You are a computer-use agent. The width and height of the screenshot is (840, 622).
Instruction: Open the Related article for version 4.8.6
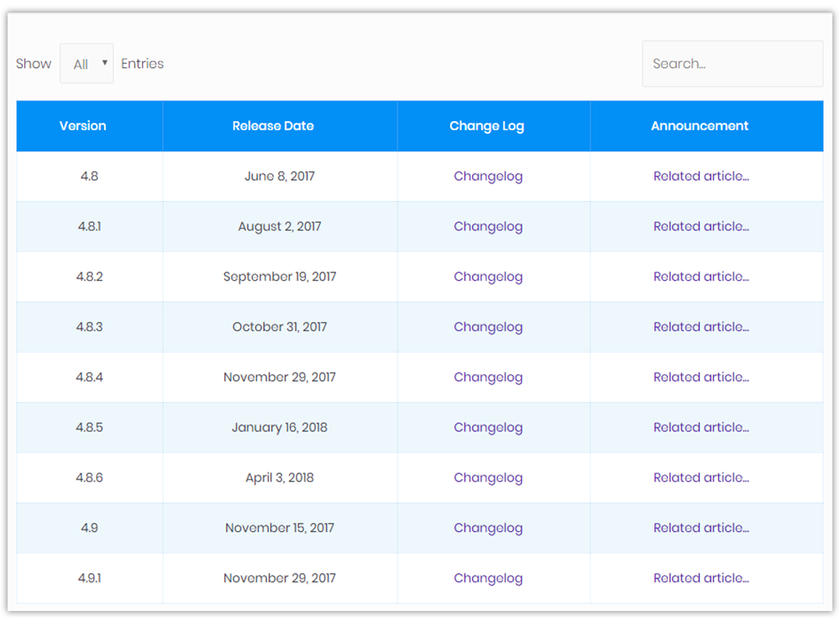click(x=701, y=477)
